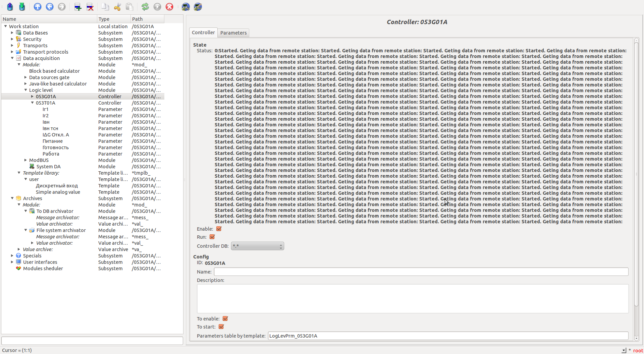The image size is (644, 354).
Task: Uncheck the Enable checkbox
Action: [219, 229]
